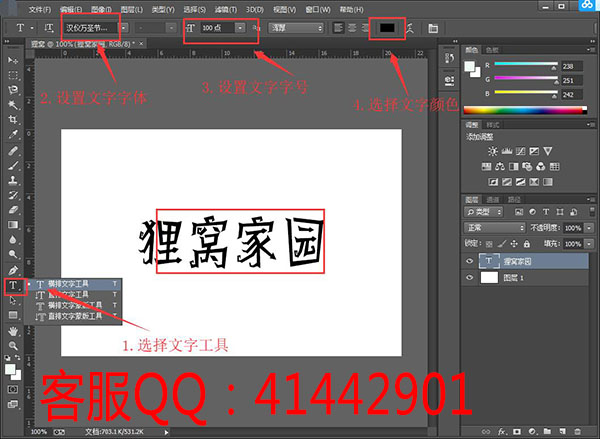Switch to 样式 panel tab
This screenshot has height=439, width=600.
click(492, 125)
